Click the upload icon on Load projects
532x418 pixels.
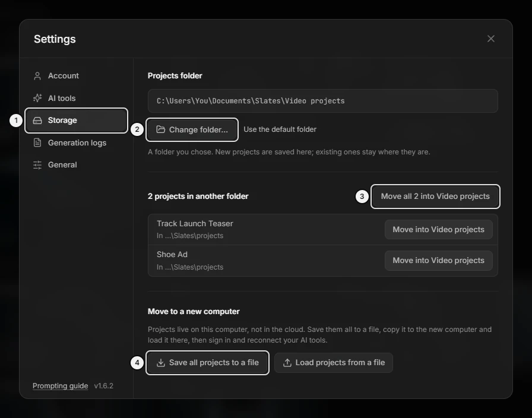pyautogui.click(x=287, y=363)
